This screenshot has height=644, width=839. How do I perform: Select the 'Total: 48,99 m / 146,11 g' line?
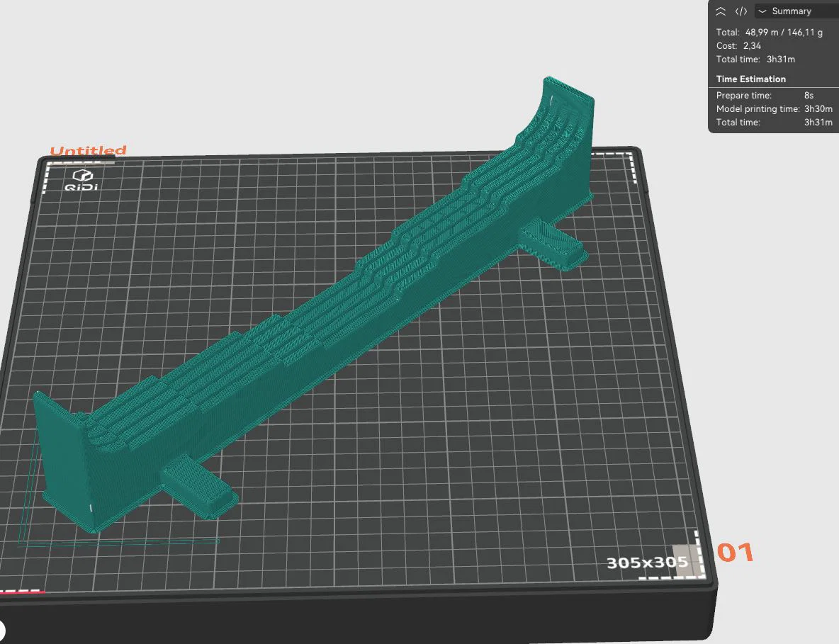coord(770,32)
